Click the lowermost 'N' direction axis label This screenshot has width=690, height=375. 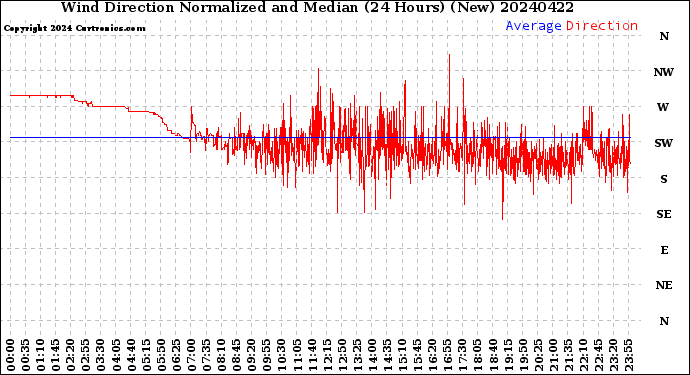click(x=664, y=321)
